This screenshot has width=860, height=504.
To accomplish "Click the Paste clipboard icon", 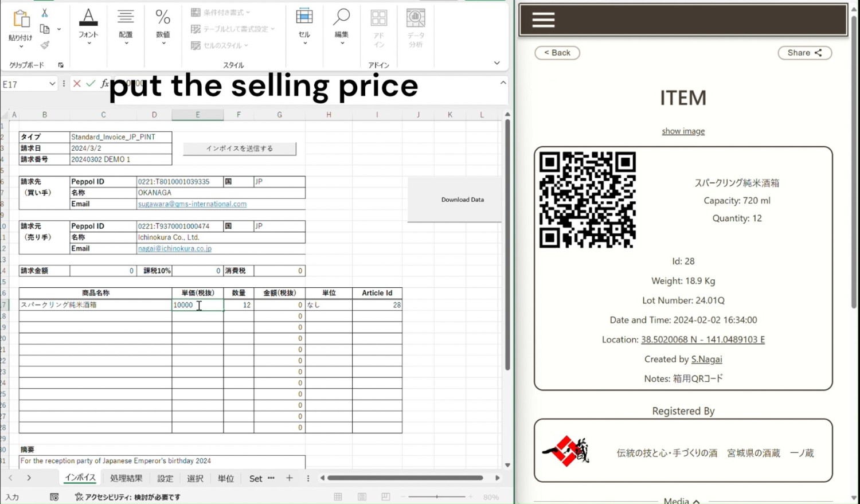I will [21, 20].
